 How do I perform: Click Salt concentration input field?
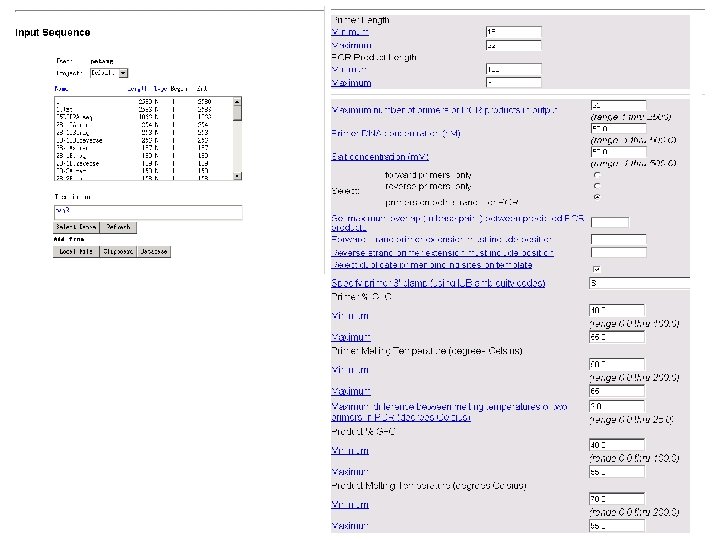(x=619, y=152)
